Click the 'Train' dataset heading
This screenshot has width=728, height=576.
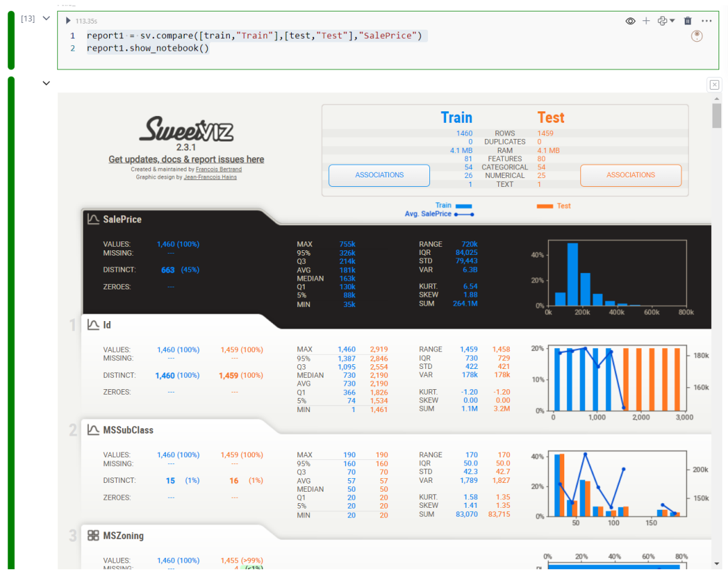click(456, 117)
